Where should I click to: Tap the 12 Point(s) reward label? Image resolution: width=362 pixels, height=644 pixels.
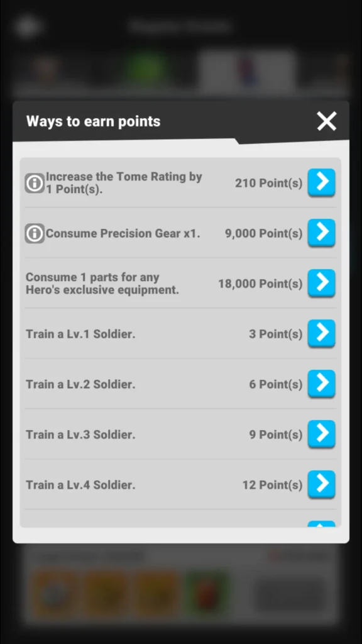tap(273, 485)
